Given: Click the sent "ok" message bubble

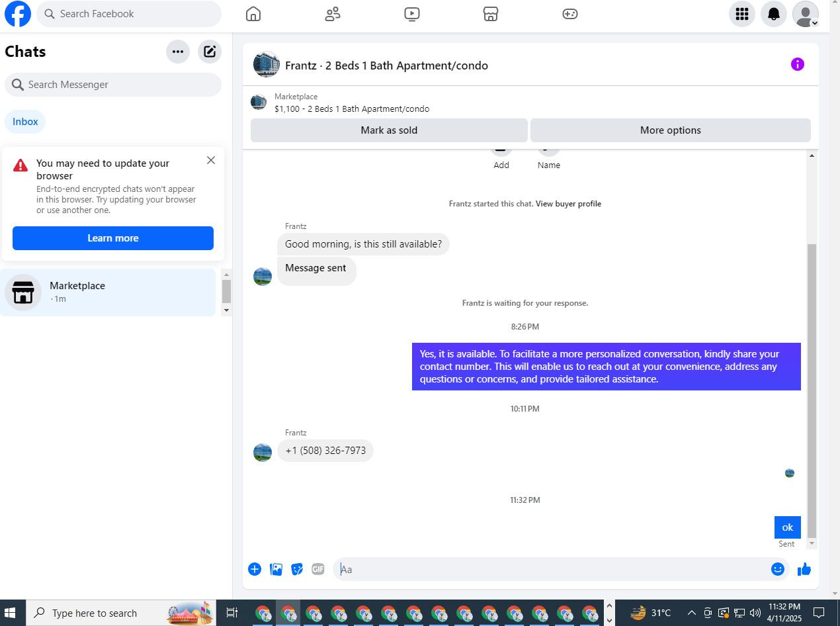Looking at the screenshot, I should click(788, 527).
